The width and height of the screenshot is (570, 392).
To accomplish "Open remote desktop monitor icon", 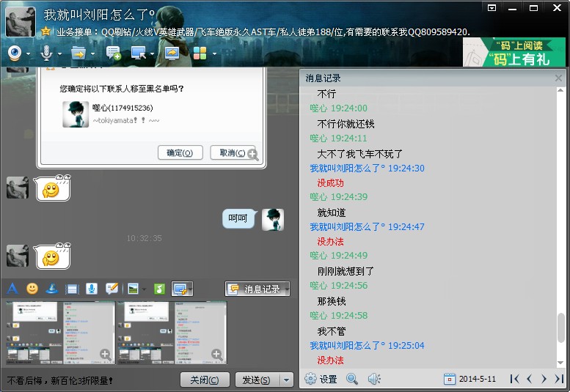I will (x=139, y=53).
